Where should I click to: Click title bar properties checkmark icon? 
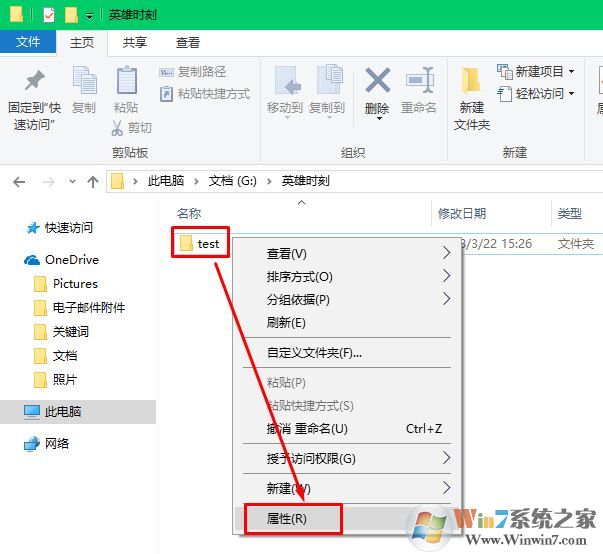click(48, 15)
